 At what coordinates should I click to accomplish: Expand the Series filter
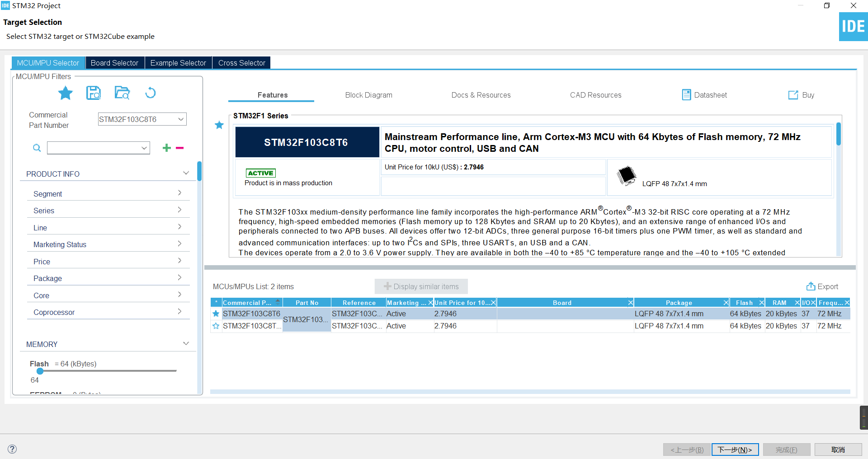pos(179,210)
